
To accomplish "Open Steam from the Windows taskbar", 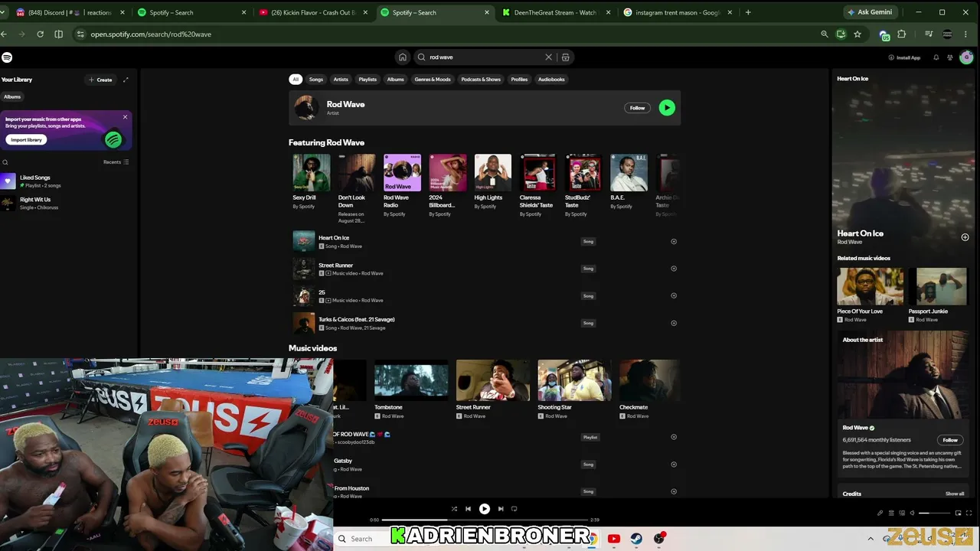I will point(636,539).
